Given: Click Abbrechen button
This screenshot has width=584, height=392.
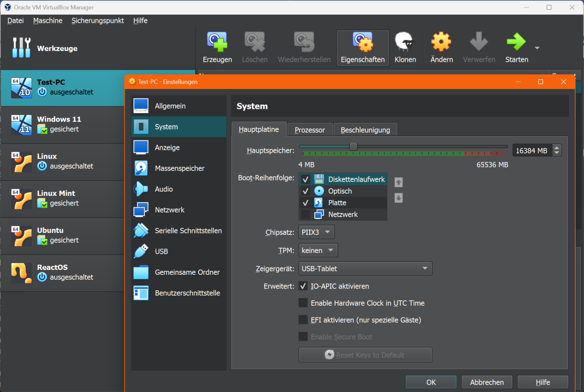Looking at the screenshot, I should pos(487,382).
